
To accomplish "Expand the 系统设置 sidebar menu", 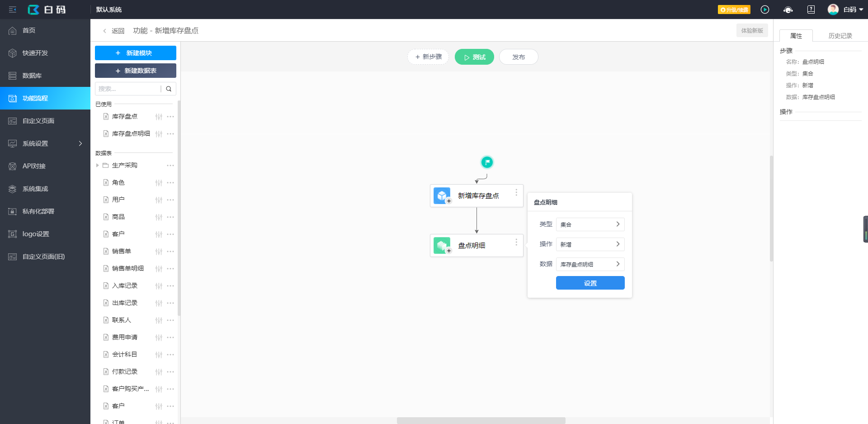I will point(45,143).
